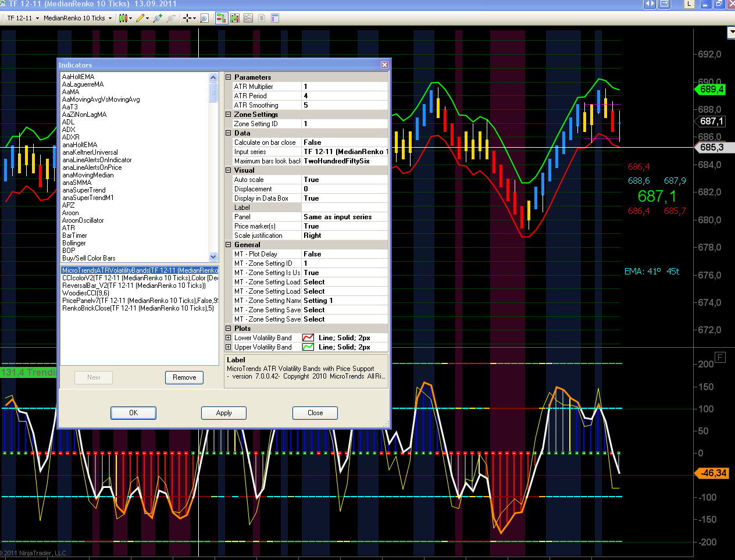Select applied indicator PricePanelv7
The height and width of the screenshot is (560, 735).
140,301
